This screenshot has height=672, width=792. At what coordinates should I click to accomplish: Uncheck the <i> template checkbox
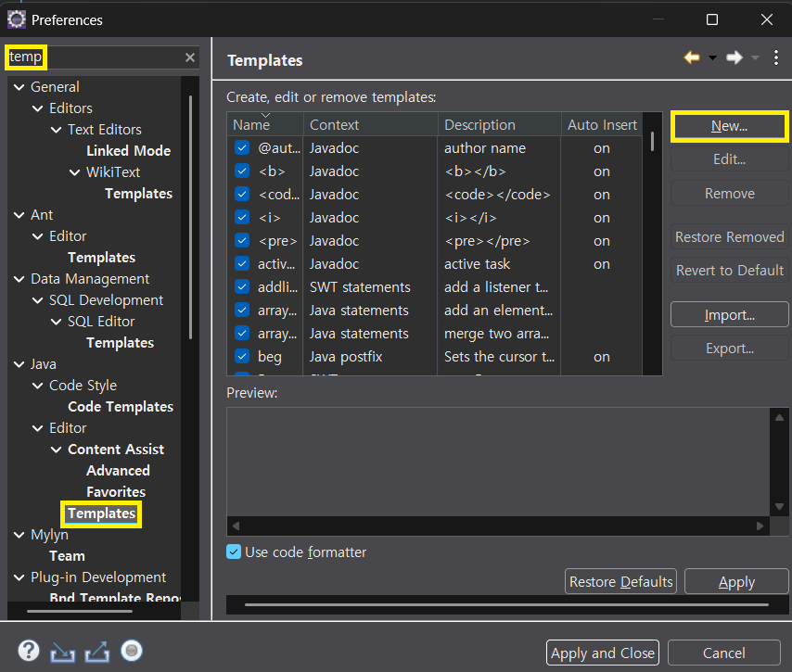click(x=242, y=218)
